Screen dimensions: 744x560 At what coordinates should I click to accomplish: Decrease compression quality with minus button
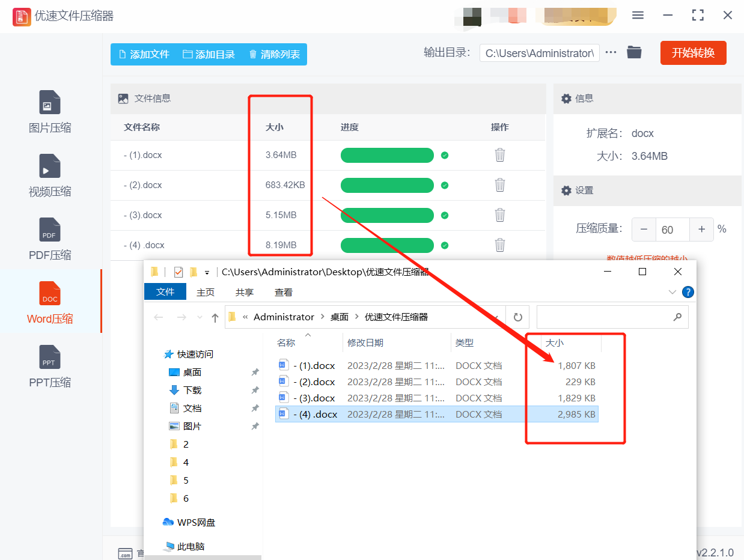coord(644,230)
